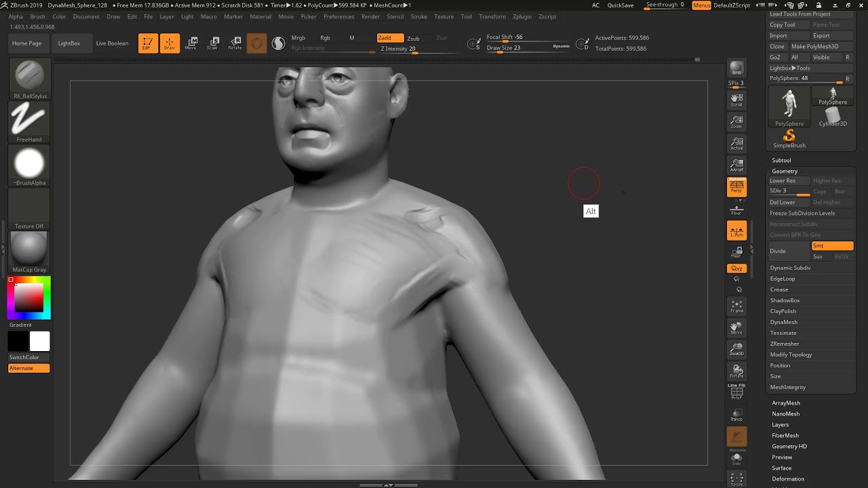
Task: Expand the Dynamic Subdiv subsection
Action: 790,268
